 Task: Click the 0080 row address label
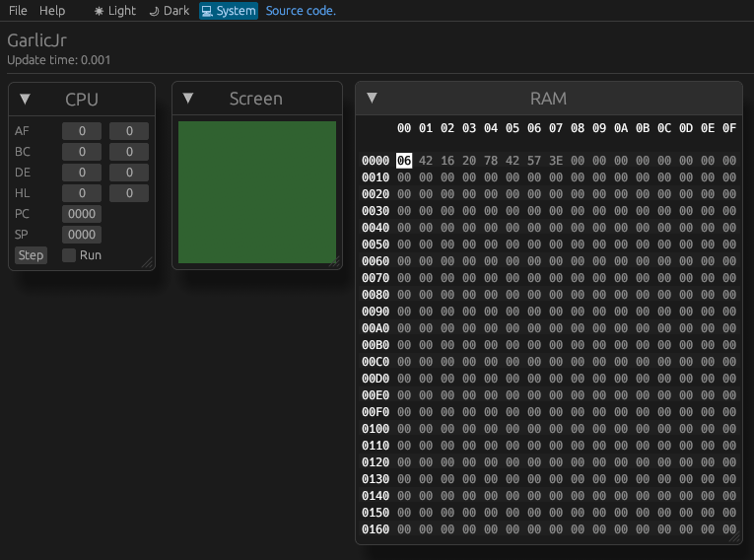376,295
